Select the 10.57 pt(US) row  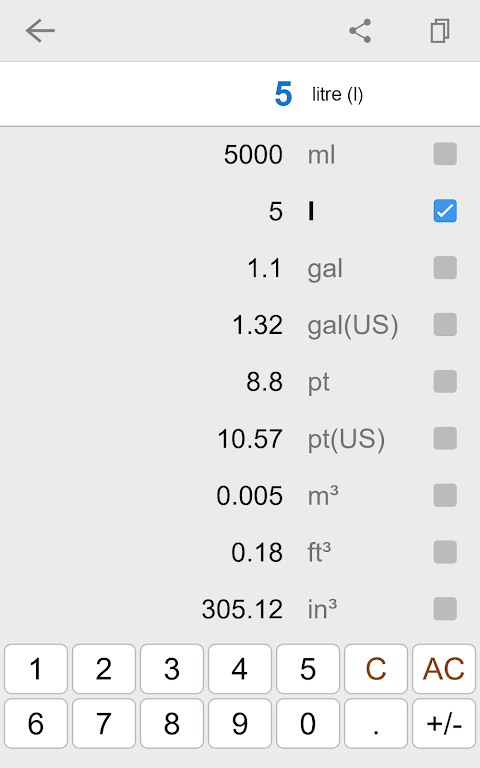(x=240, y=438)
